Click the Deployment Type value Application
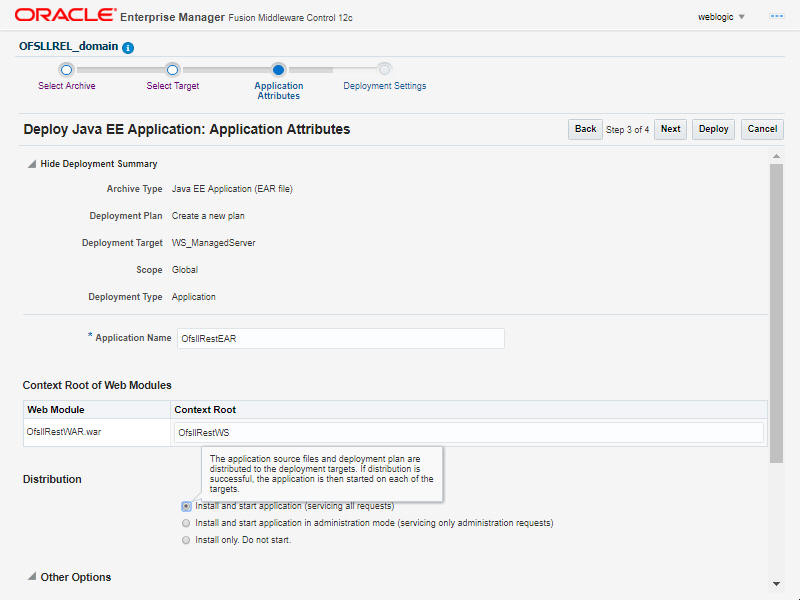Screen dimensions: 800x600 click(x=193, y=297)
